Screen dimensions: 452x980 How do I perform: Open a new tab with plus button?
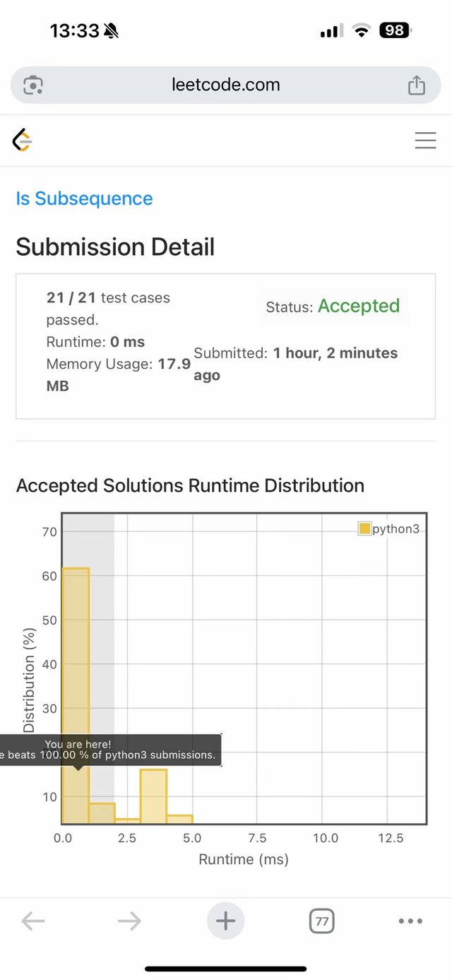(x=225, y=921)
